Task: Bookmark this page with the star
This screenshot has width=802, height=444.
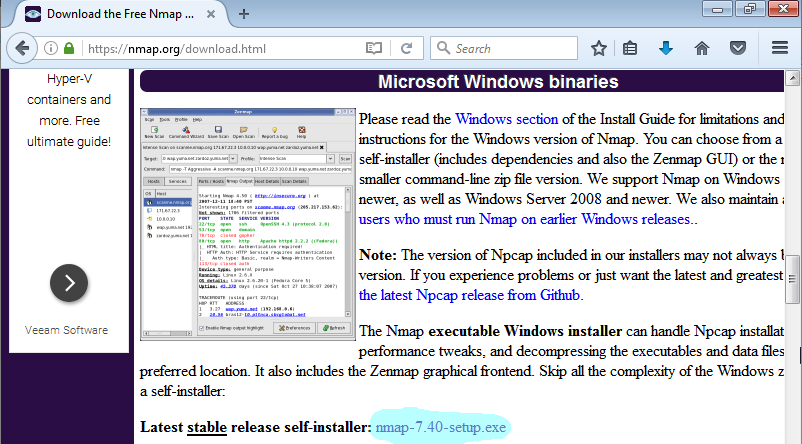Action: click(x=598, y=49)
